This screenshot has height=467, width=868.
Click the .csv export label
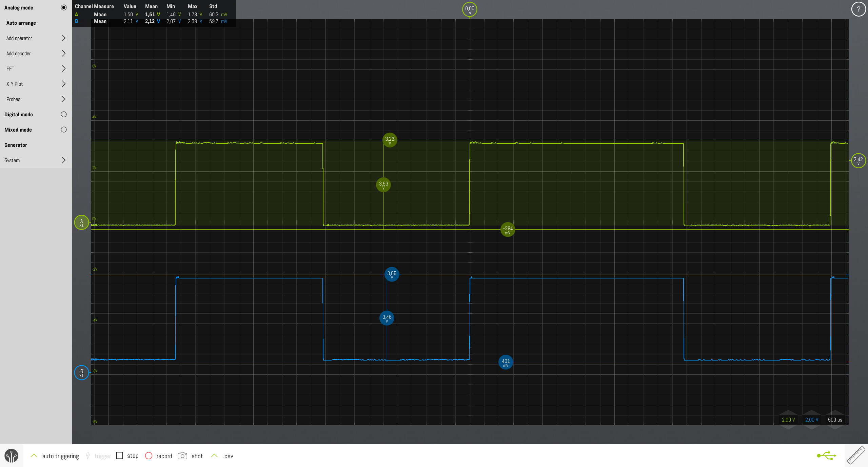click(x=228, y=456)
